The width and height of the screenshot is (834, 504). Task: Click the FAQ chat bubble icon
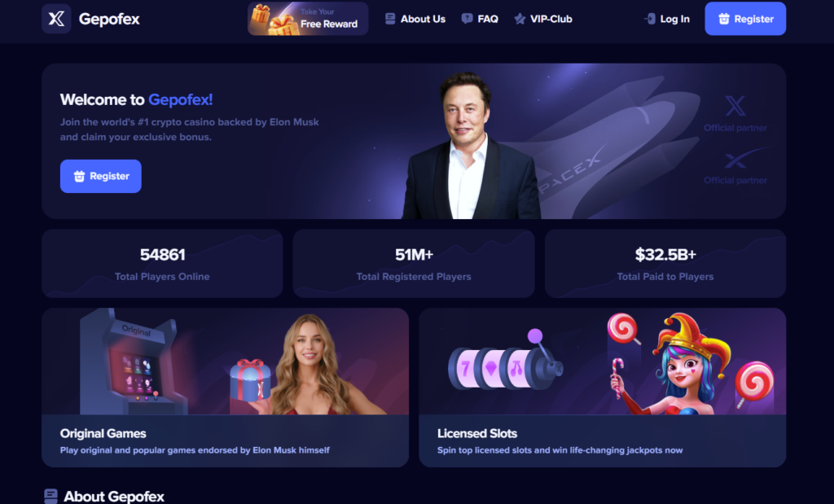pyautogui.click(x=467, y=19)
